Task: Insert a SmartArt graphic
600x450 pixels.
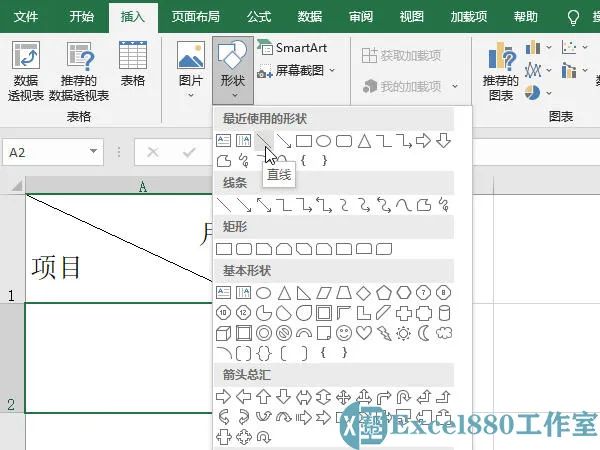Action: (293, 48)
